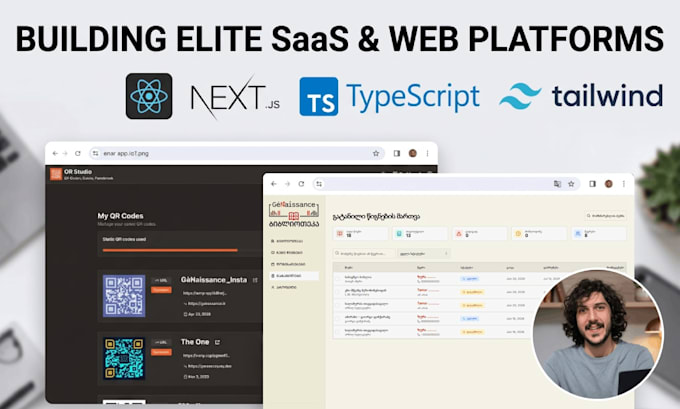This screenshot has width=680, height=409.
Task: Click the yellow status badge in last table row
Action: pyautogui.click(x=473, y=332)
